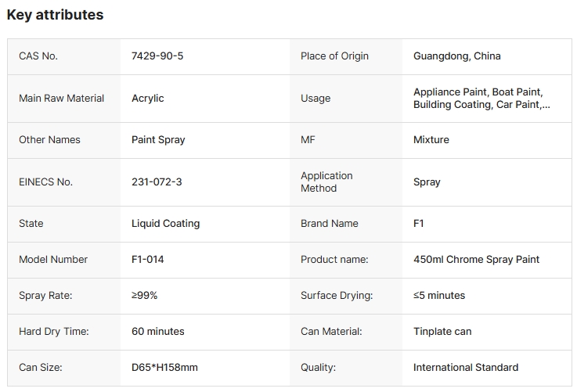577x392 pixels.
Task: Click the 60 minutes hard dry time
Action: [x=158, y=332]
